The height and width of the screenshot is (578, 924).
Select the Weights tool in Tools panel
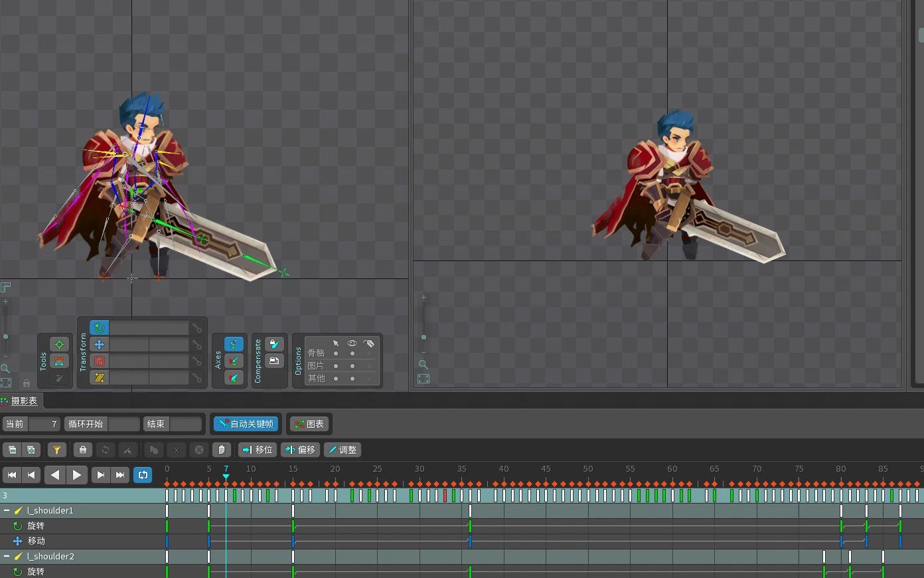coord(59,361)
